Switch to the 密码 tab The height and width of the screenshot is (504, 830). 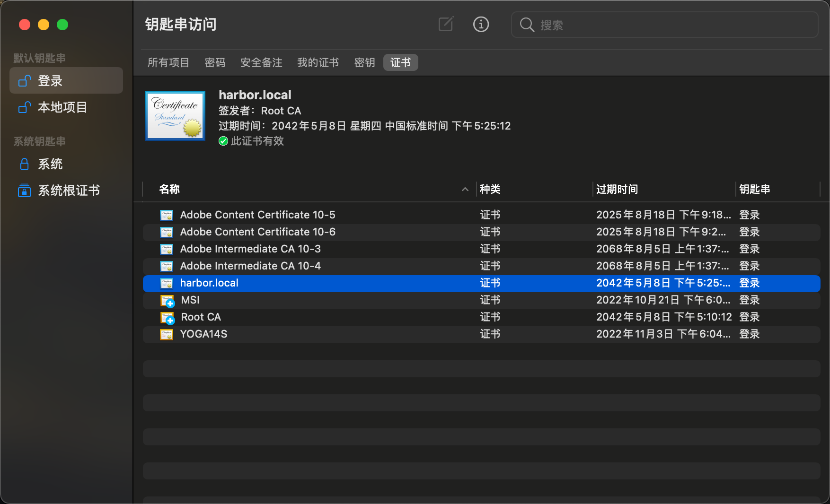pos(215,62)
